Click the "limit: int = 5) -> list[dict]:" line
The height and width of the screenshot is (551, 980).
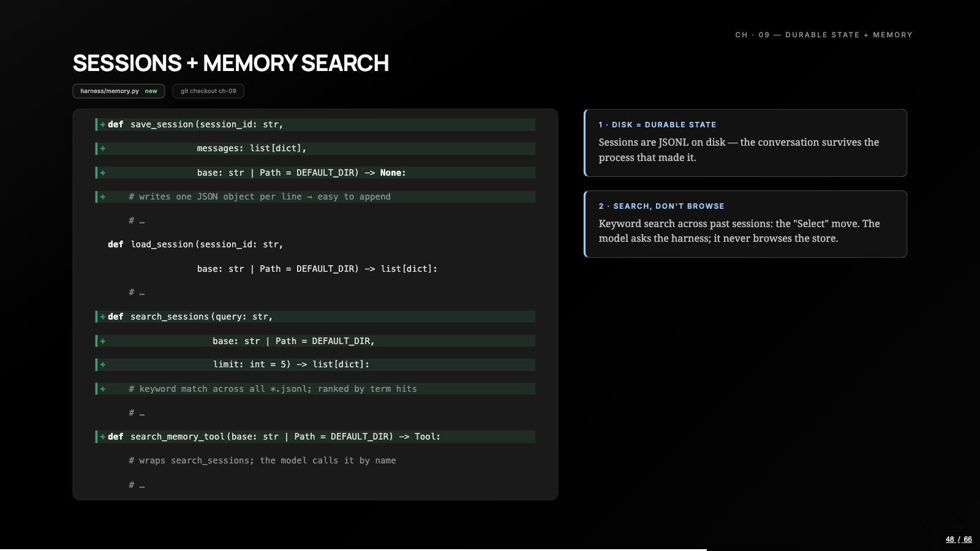tap(315, 365)
